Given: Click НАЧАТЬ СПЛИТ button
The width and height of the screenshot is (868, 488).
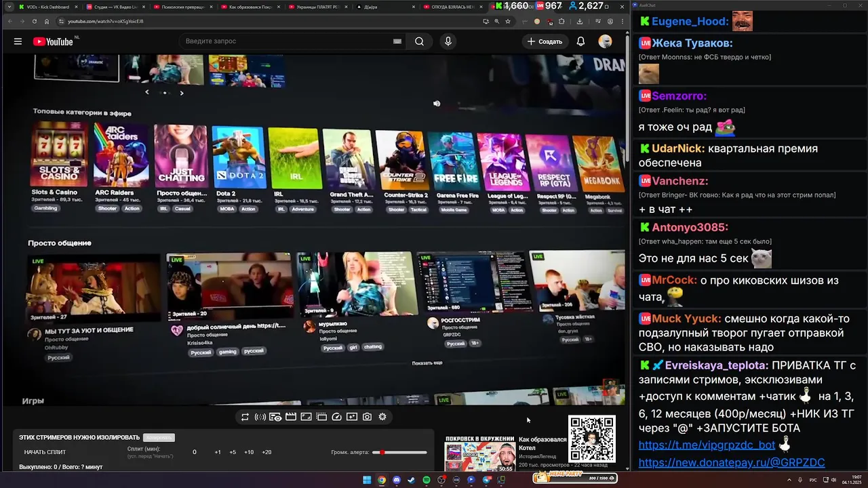Looking at the screenshot, I should click(45, 452).
